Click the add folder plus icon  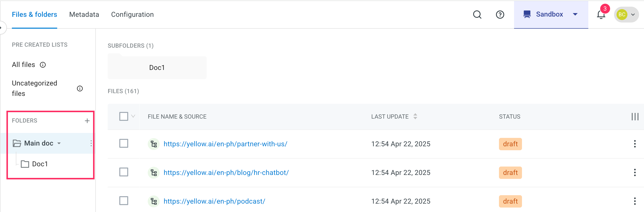[x=87, y=121]
